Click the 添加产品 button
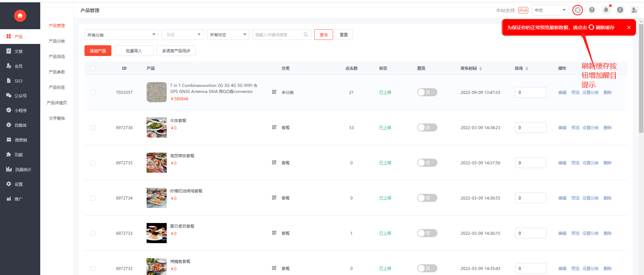Viewport: 644px width, 275px height. pyautogui.click(x=98, y=51)
